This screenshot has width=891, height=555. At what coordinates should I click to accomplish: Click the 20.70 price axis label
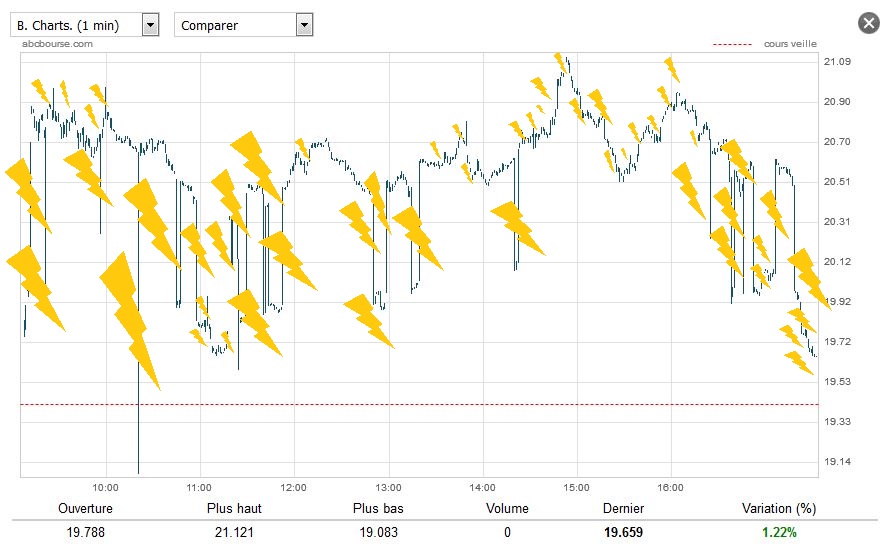pos(838,141)
